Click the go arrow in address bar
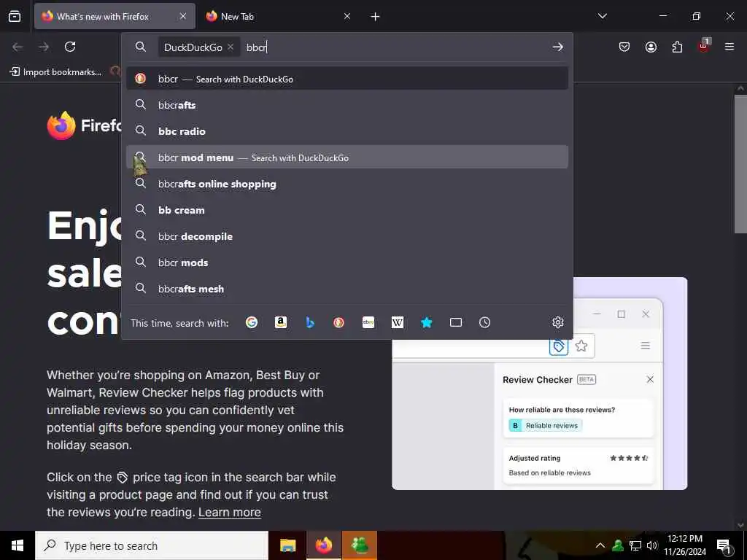Screen dimensions: 747x560 point(558,47)
